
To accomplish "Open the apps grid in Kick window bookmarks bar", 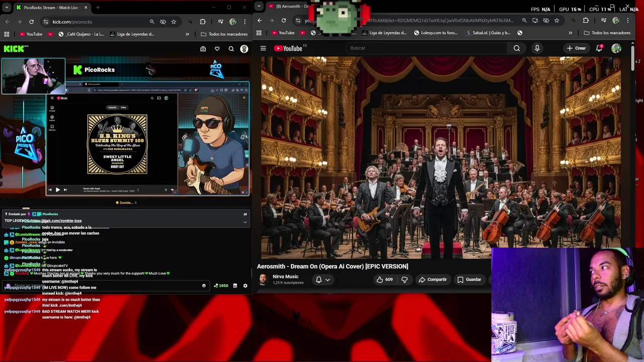I will [7, 34].
